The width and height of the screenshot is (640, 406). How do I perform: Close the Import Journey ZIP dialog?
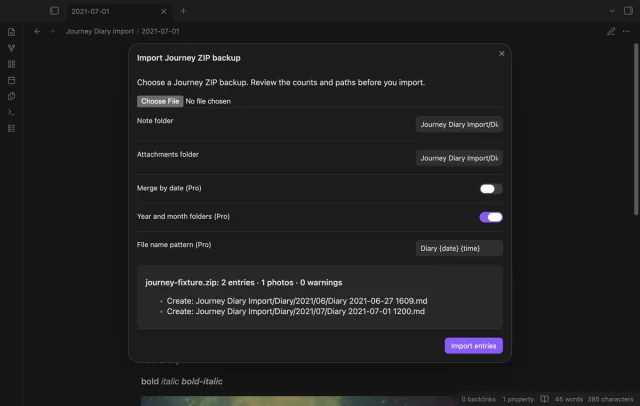(x=502, y=53)
